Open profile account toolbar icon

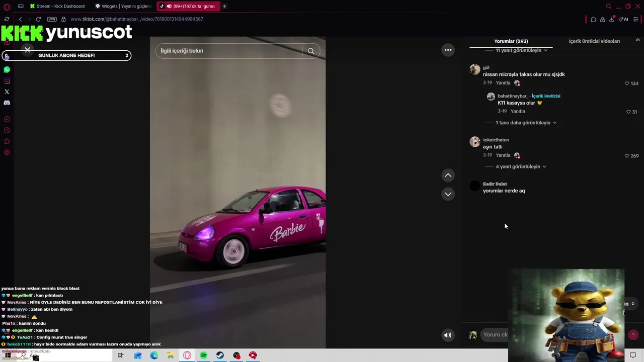coord(602,19)
